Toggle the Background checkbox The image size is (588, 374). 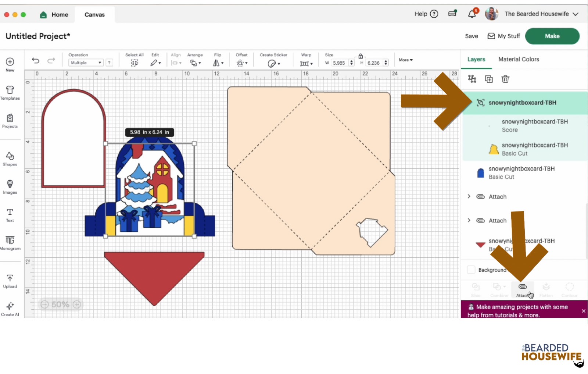tap(471, 270)
